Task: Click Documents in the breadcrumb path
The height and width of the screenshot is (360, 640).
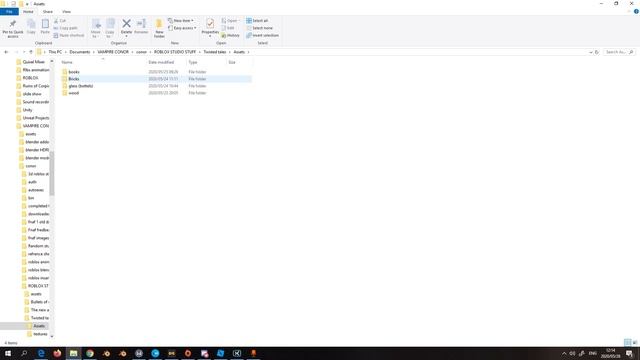Action: click(80, 52)
